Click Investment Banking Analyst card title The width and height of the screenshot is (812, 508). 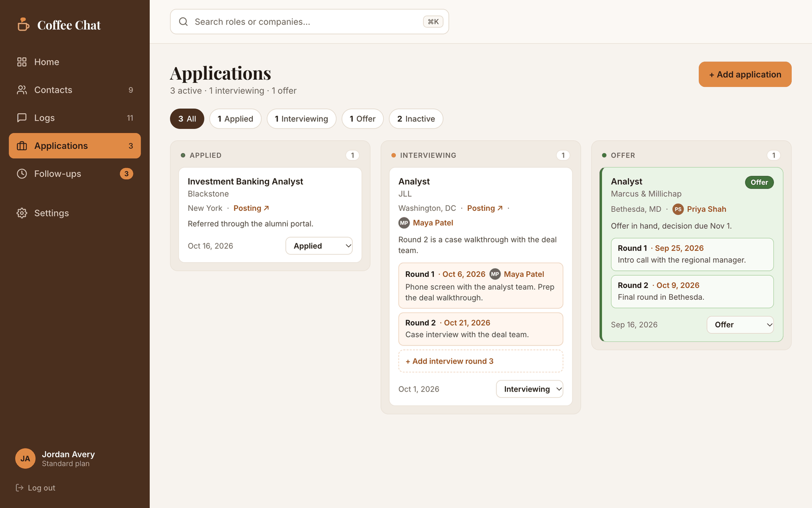(245, 181)
